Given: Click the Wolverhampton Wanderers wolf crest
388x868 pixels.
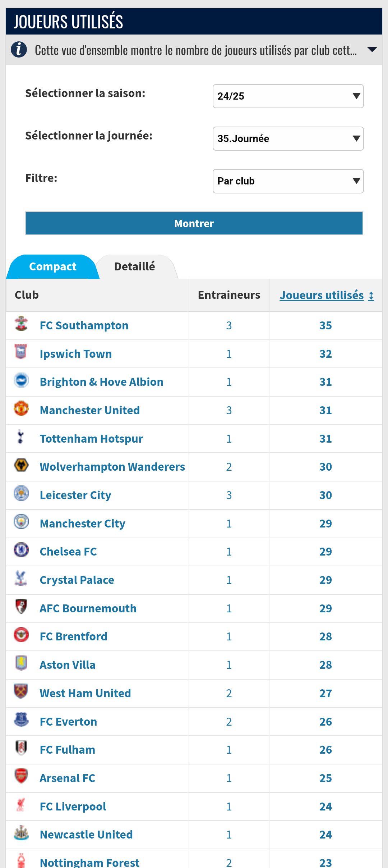Looking at the screenshot, I should pos(21,465).
